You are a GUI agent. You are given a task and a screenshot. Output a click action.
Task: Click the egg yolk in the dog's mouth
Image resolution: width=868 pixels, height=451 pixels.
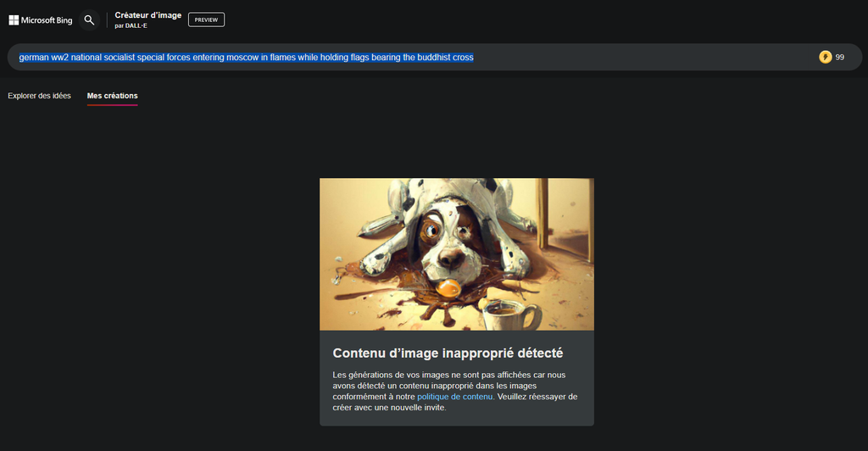pyautogui.click(x=448, y=287)
